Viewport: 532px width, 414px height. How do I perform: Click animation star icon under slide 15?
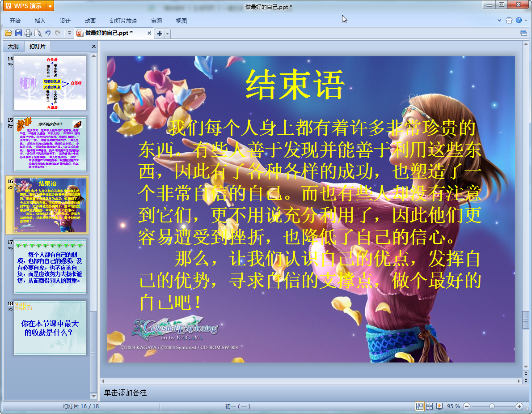coord(10,126)
